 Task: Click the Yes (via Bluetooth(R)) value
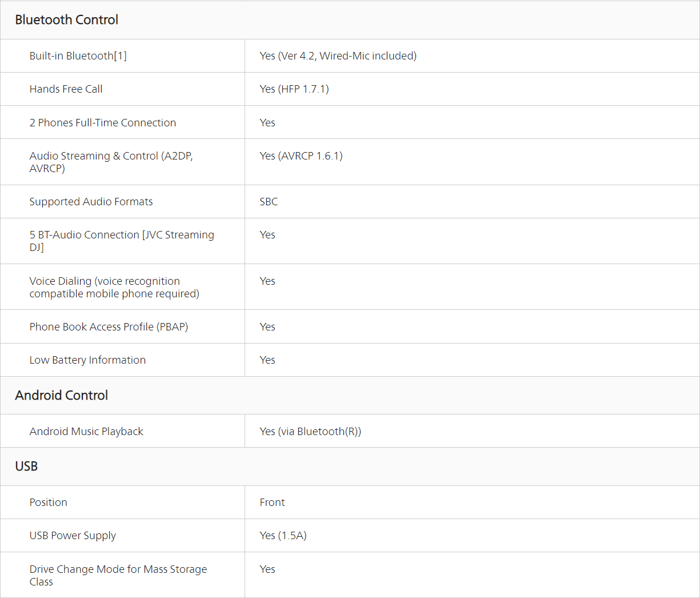(x=310, y=432)
